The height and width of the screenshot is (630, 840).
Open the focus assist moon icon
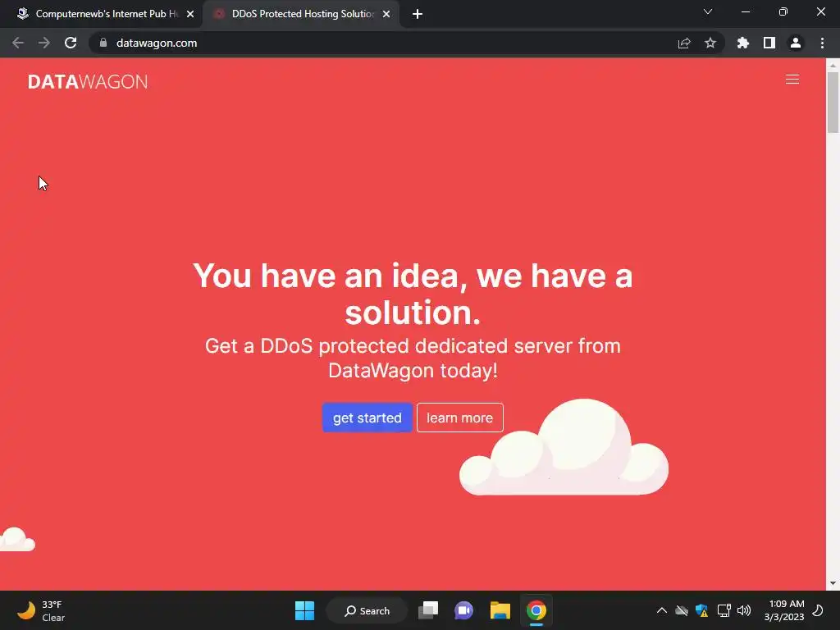tap(818, 610)
